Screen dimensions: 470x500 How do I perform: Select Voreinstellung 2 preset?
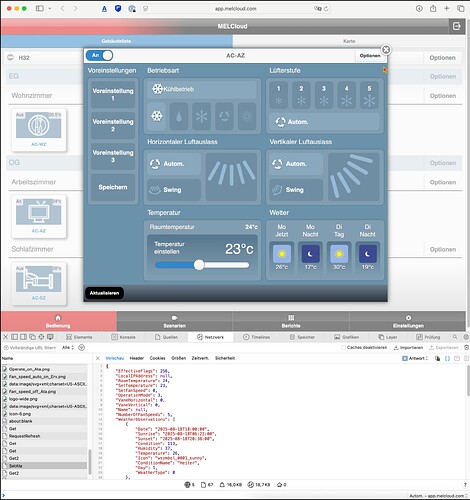[113, 125]
